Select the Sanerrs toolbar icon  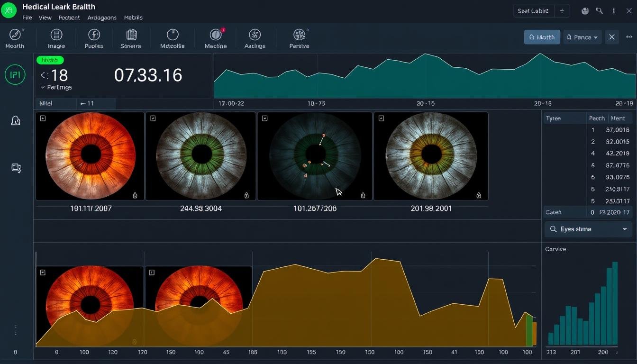(x=131, y=39)
